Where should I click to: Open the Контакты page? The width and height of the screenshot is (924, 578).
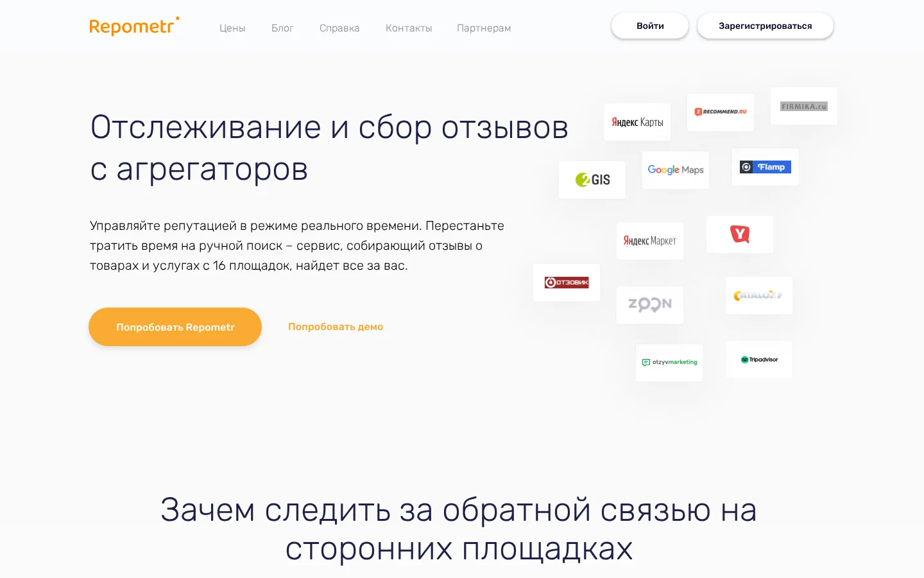tap(409, 28)
